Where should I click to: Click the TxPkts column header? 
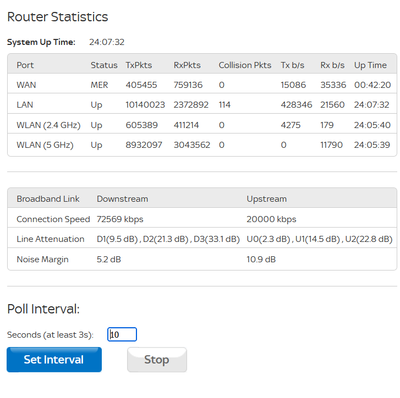click(x=139, y=65)
